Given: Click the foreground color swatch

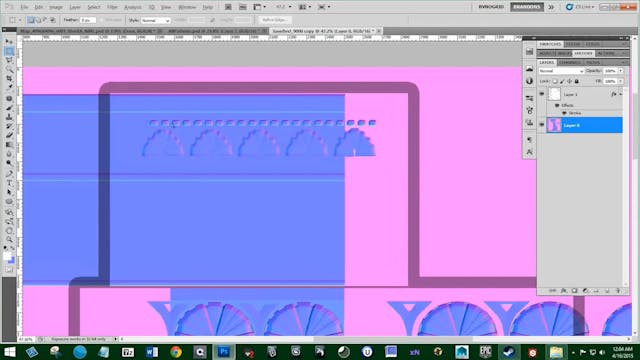Looking at the screenshot, I should (7, 256).
